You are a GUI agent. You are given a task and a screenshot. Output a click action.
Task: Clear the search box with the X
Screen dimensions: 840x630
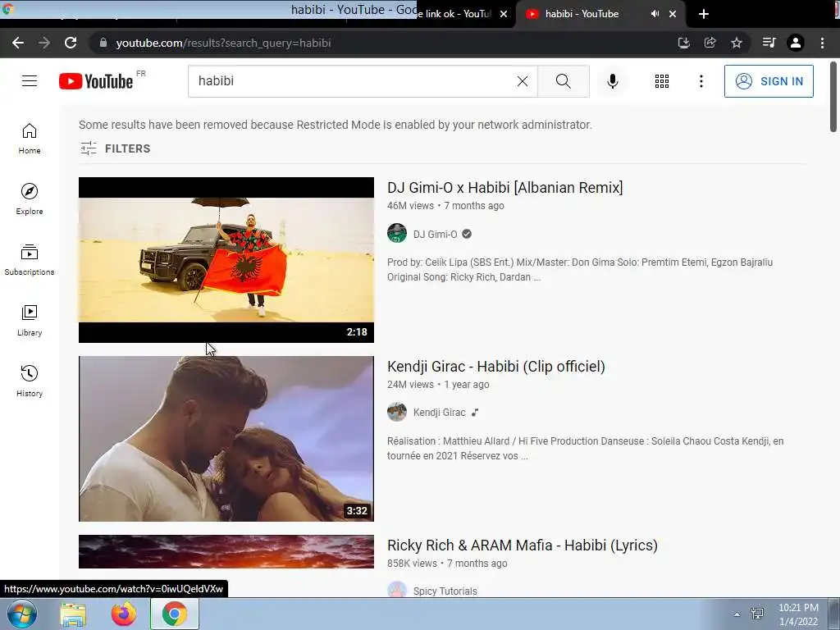(523, 81)
